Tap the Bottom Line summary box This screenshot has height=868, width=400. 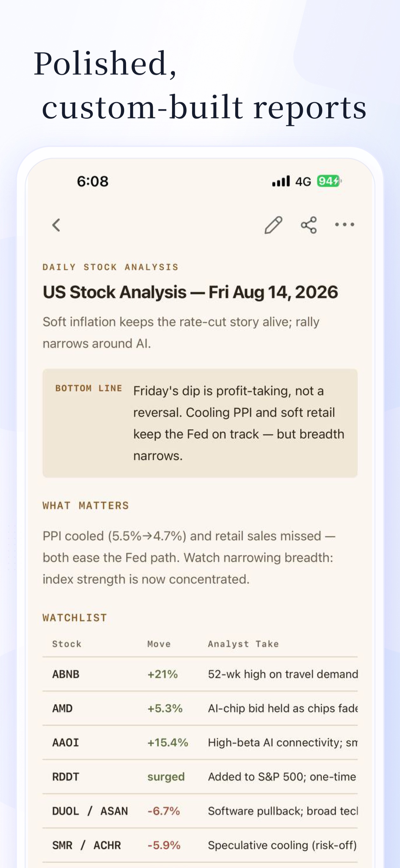point(200,423)
